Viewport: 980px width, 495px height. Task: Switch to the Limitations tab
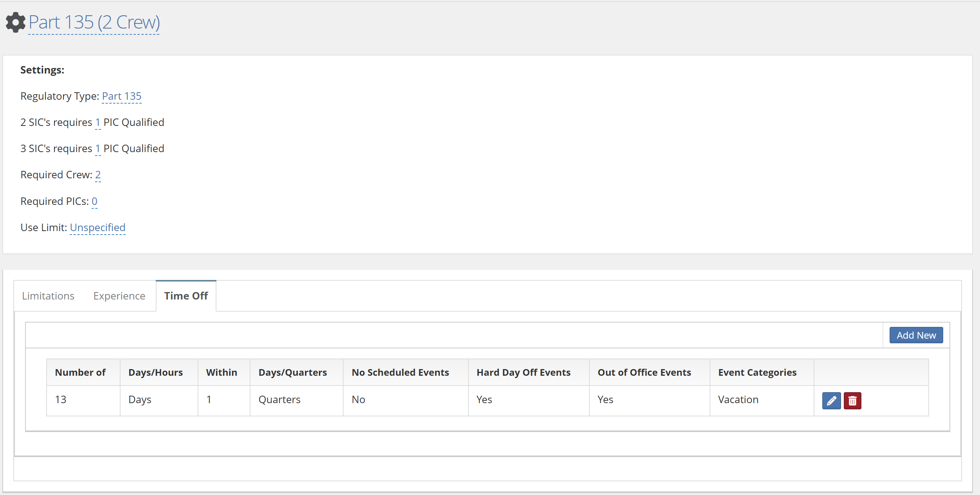(48, 296)
